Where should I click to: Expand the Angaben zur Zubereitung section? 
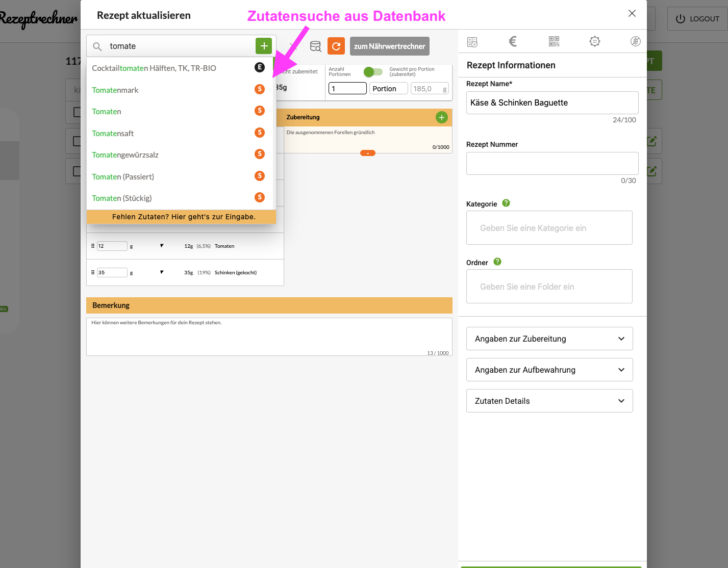[x=549, y=339]
